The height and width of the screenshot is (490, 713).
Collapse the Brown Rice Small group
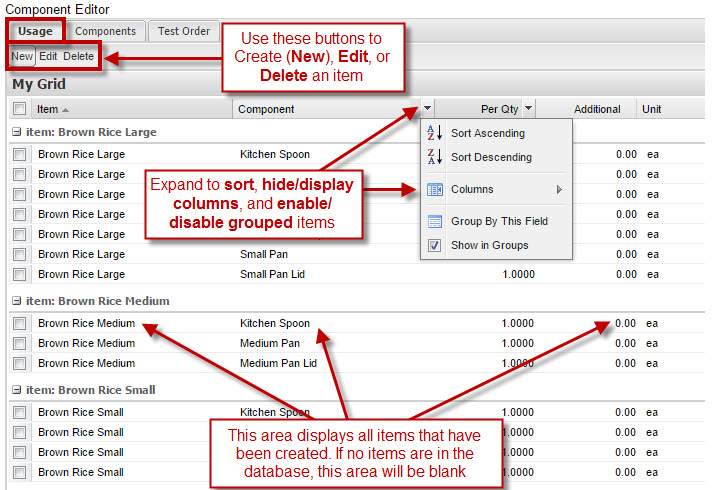click(x=16, y=390)
